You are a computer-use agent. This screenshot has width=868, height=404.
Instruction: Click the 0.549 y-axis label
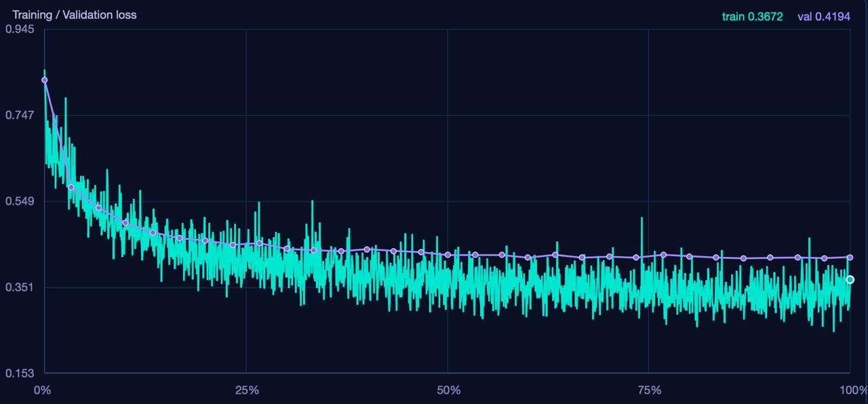coord(19,201)
